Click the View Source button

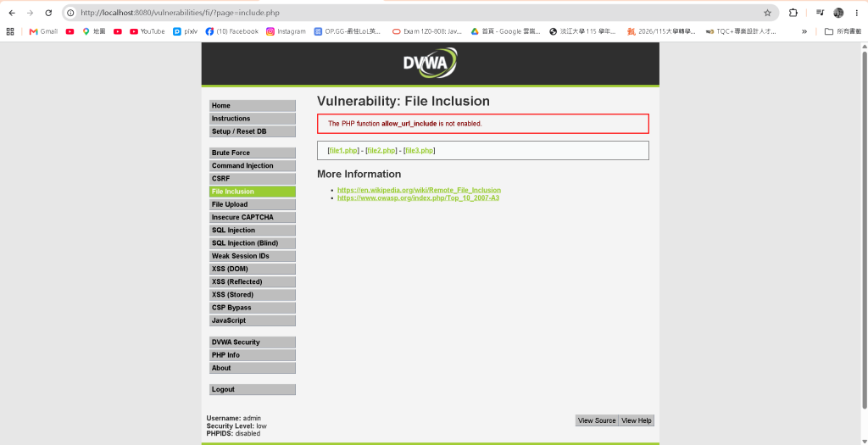click(597, 420)
